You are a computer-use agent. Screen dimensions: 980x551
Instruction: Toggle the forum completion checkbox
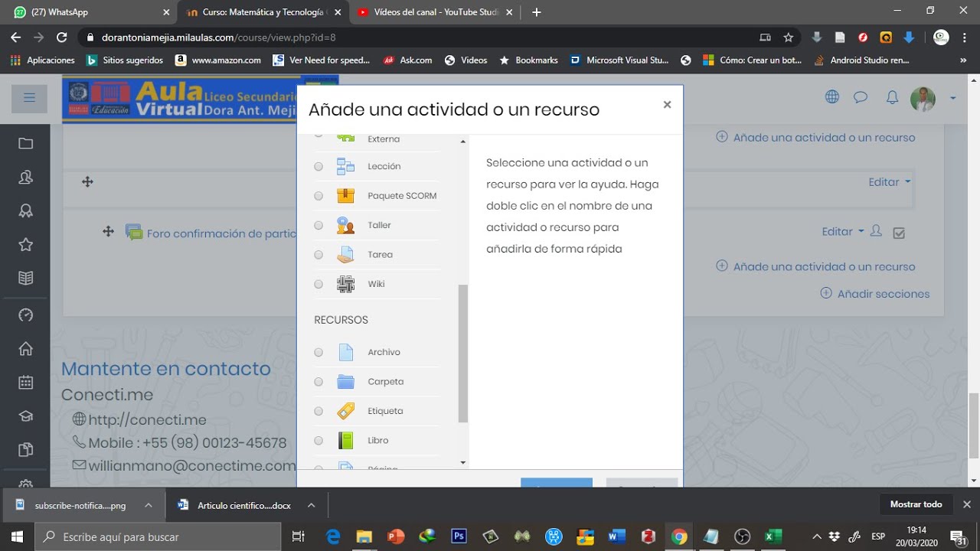(x=899, y=233)
